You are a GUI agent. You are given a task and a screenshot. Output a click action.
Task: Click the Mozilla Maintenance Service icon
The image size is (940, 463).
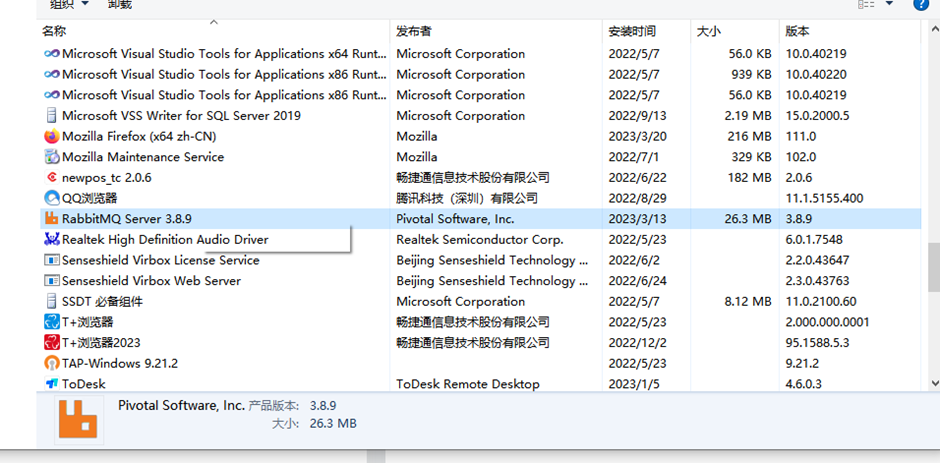[52, 157]
